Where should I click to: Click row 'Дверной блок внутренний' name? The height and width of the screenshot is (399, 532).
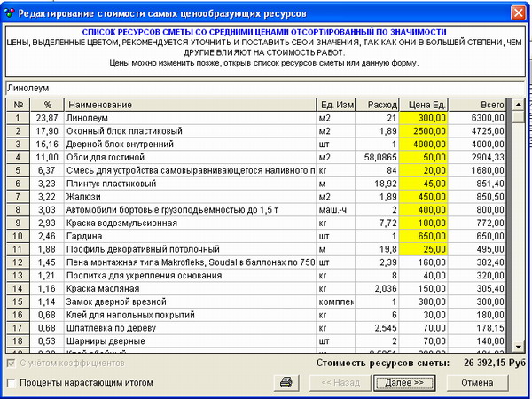coord(191,145)
